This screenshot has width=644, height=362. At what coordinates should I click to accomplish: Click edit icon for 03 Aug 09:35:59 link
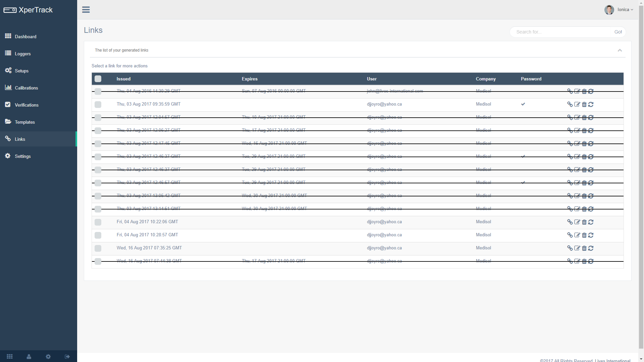point(577,104)
